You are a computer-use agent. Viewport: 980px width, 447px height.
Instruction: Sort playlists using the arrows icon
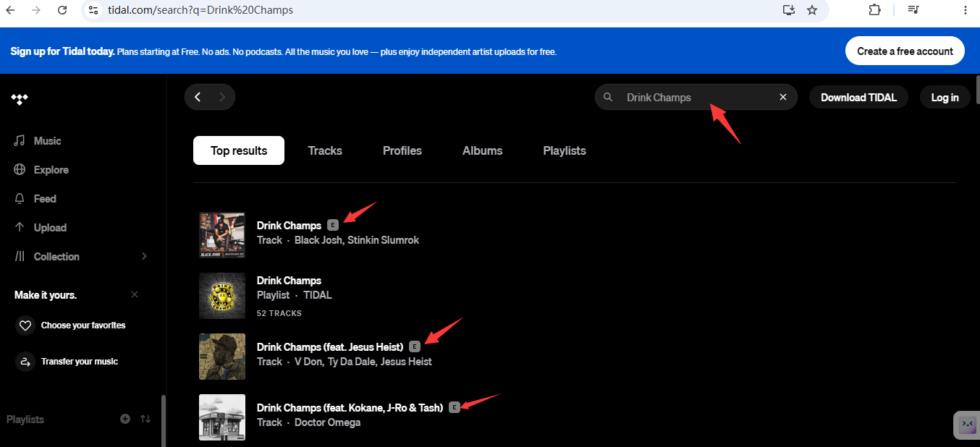coord(145,419)
